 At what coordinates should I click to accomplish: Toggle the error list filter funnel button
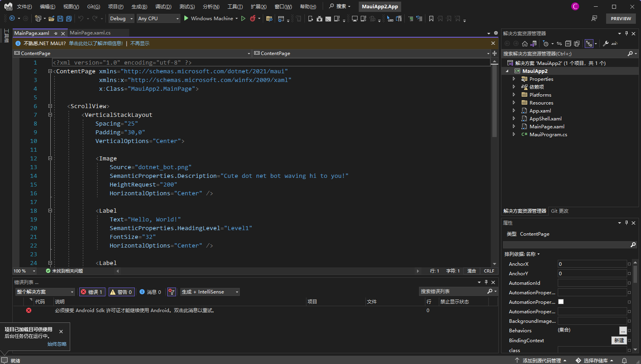[172, 292]
